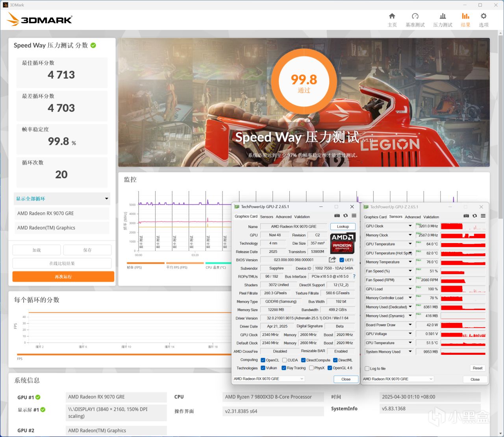Toggle the Ray Tracing checkbox
This screenshot has height=437, width=504.
284,368
